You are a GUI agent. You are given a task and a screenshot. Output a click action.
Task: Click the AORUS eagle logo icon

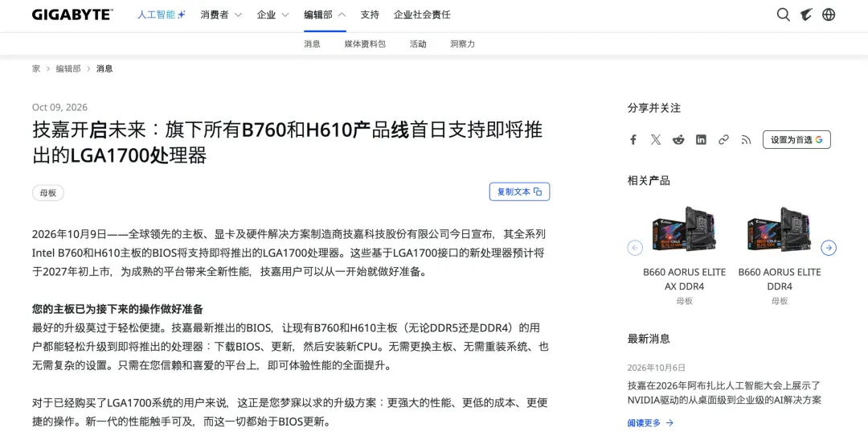(x=806, y=15)
